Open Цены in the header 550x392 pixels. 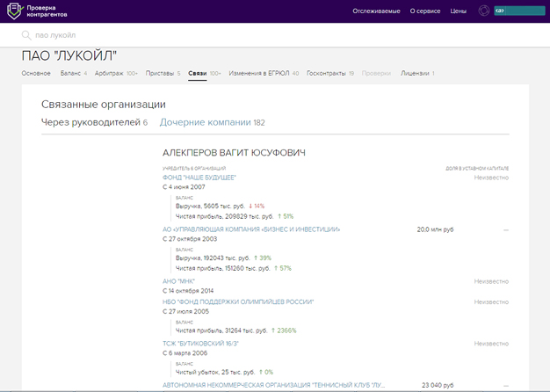click(459, 11)
